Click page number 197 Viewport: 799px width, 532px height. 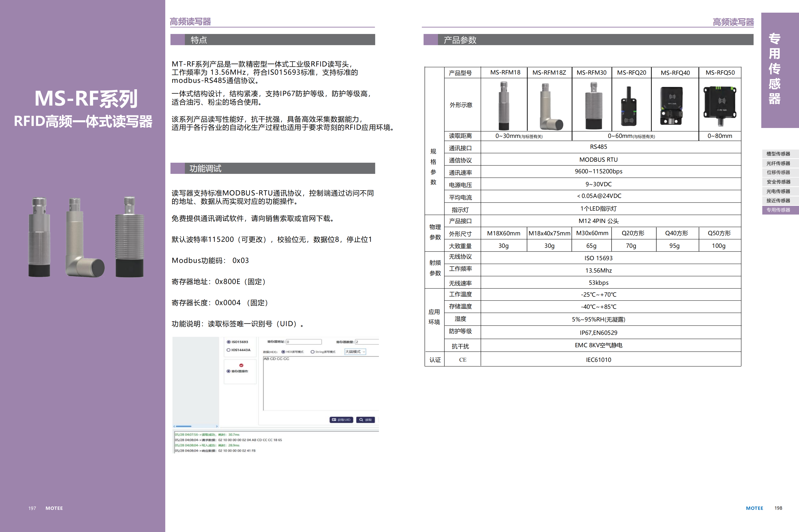tap(32, 508)
